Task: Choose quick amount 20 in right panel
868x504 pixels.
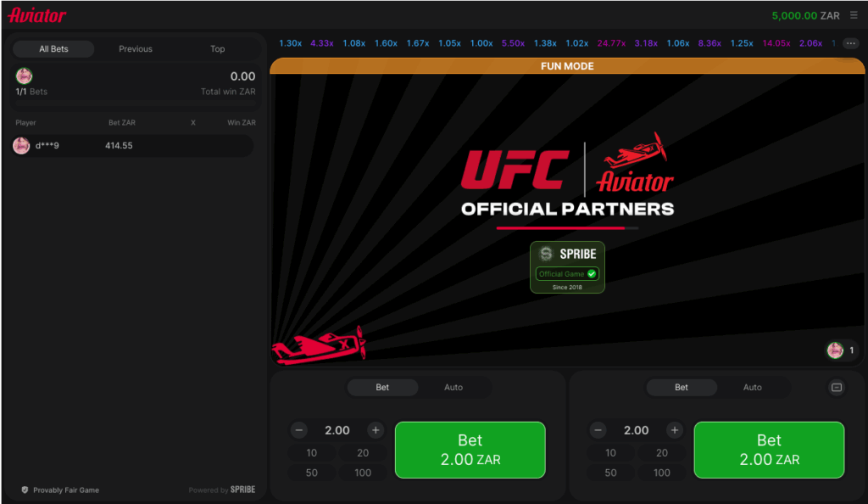Action: tap(661, 453)
